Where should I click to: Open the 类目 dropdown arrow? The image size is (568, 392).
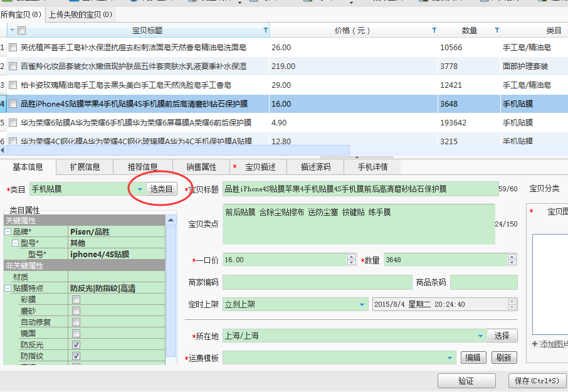click(140, 189)
